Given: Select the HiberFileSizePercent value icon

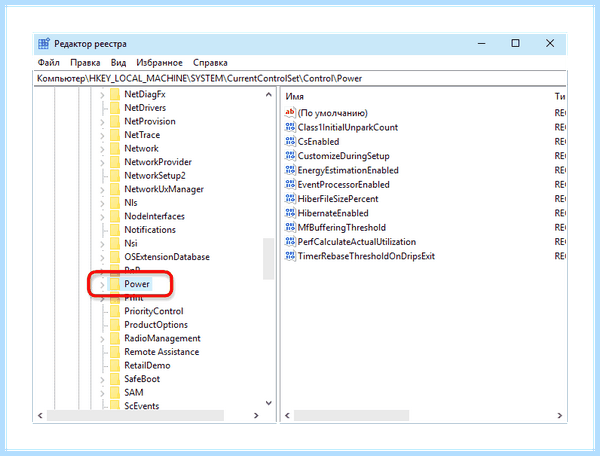Looking at the screenshot, I should coord(290,199).
